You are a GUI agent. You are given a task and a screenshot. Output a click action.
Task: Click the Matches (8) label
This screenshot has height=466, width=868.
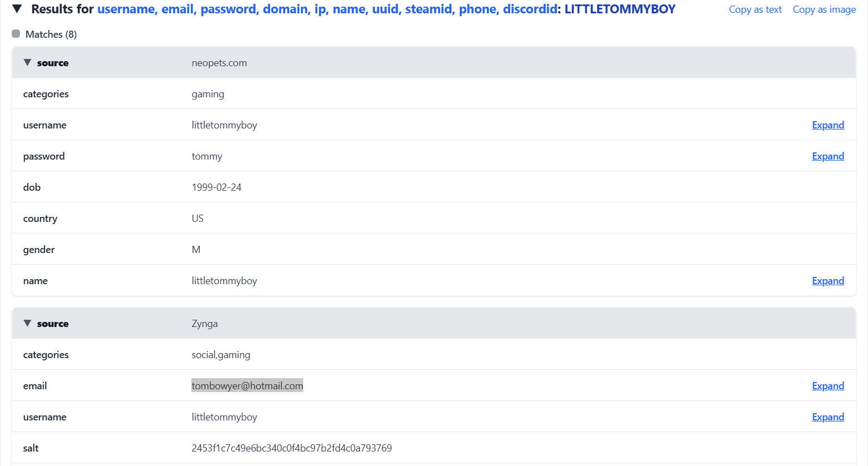pos(51,34)
